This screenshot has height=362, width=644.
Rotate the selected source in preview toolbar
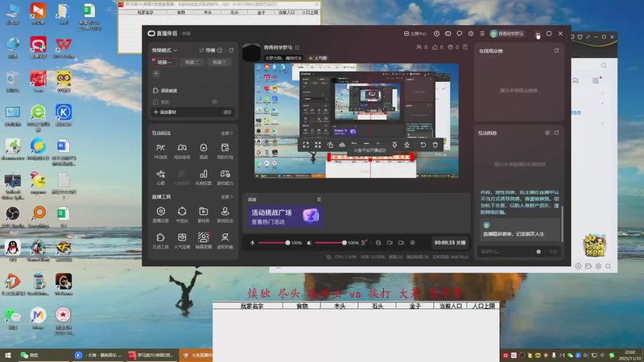point(330,145)
